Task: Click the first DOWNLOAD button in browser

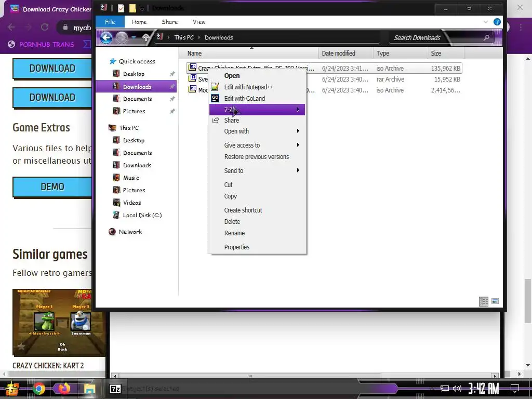Action: point(52,69)
